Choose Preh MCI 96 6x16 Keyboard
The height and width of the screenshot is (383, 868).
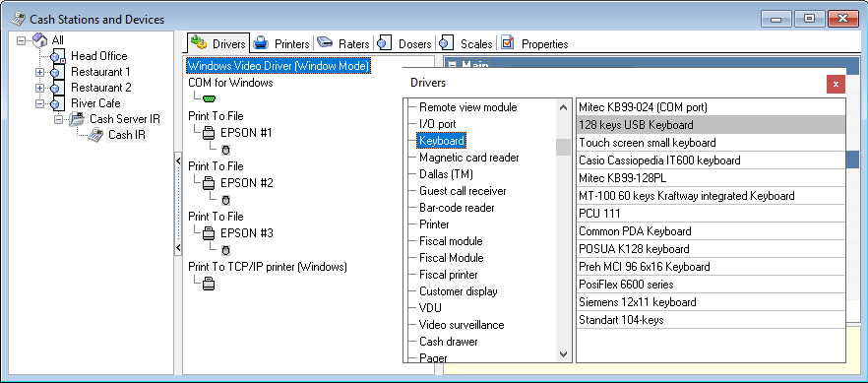tap(711, 267)
